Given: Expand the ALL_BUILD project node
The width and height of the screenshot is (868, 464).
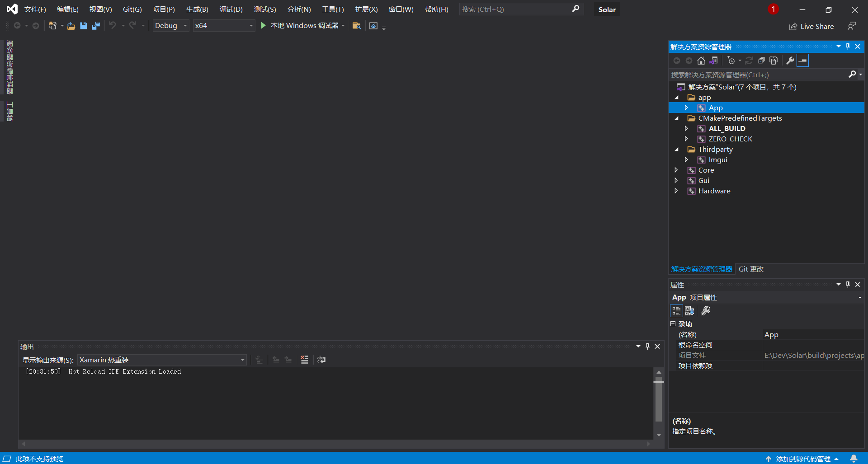Looking at the screenshot, I should click(x=686, y=129).
